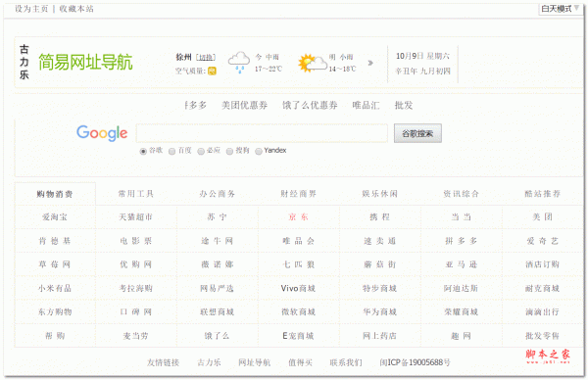The width and height of the screenshot is (588, 380).
Task: Open the 白天模式 display mode dropdown
Action: tap(560, 9)
